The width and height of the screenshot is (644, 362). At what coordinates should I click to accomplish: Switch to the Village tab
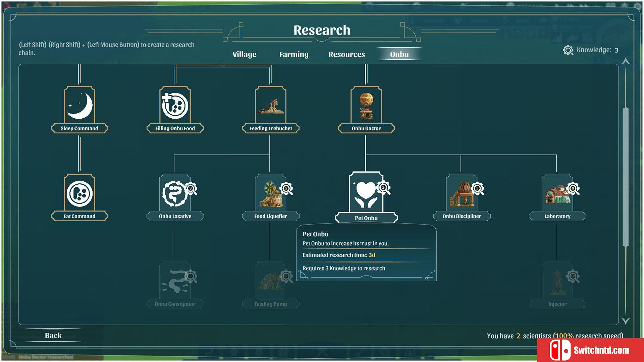(x=245, y=54)
